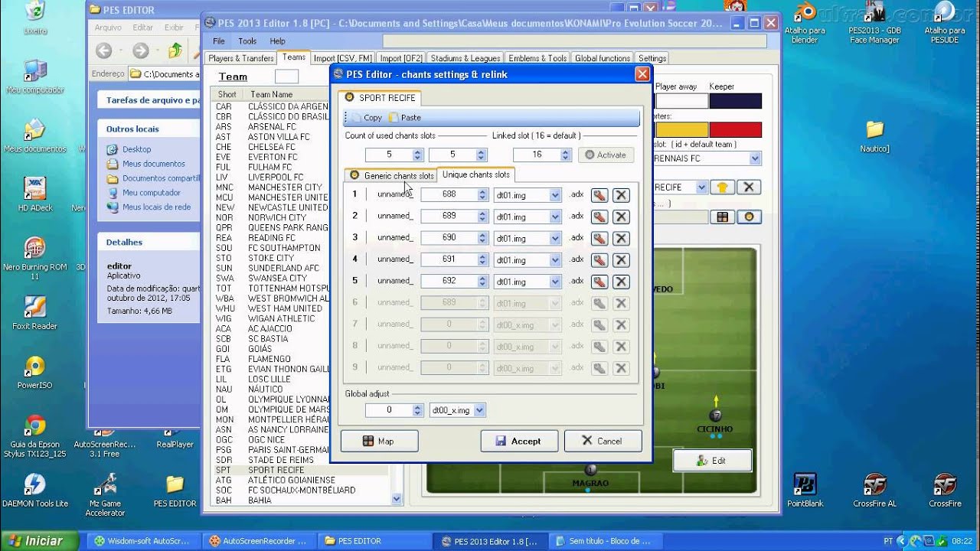Clear chant slot 2 with its X icon
Viewport: 980px width, 551px height.
click(x=621, y=217)
